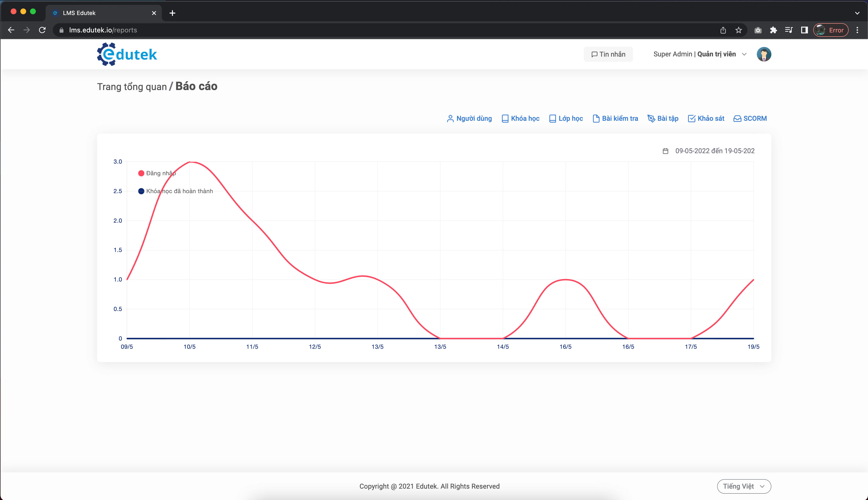Click the Edutek logo
868x500 pixels.
[x=127, y=54]
